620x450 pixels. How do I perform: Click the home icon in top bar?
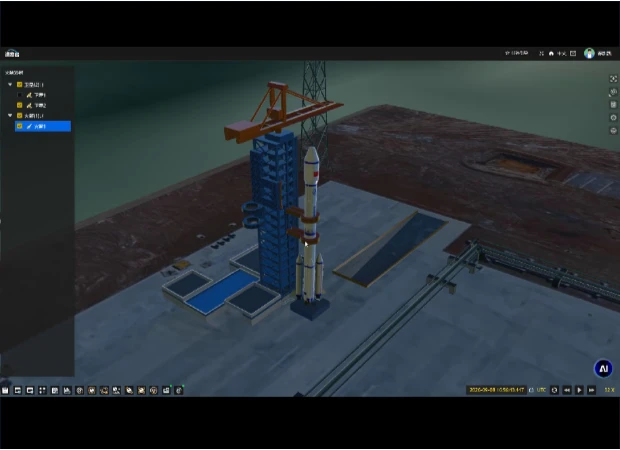(x=551, y=53)
